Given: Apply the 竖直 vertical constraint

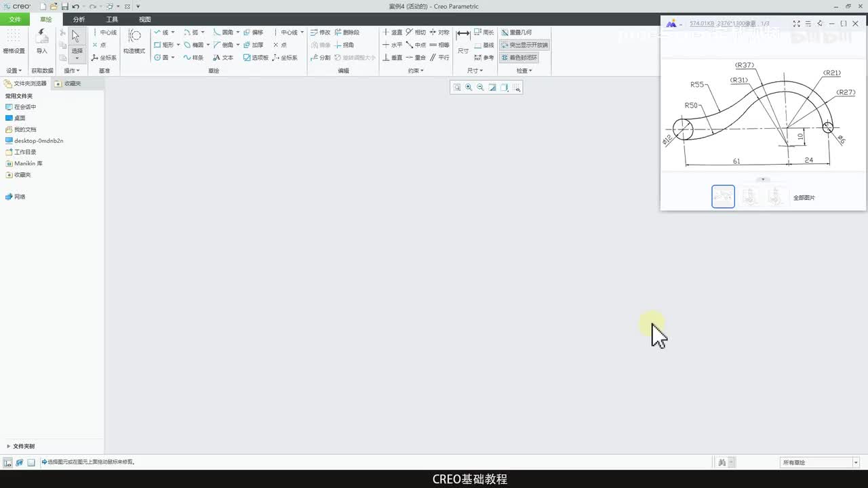Looking at the screenshot, I should pyautogui.click(x=392, y=32).
